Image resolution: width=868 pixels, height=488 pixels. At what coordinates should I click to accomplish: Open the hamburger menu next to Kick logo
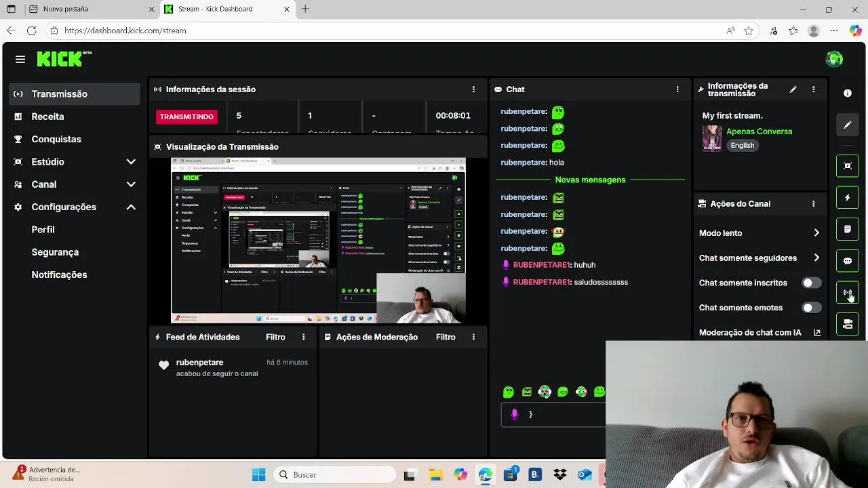(20, 60)
